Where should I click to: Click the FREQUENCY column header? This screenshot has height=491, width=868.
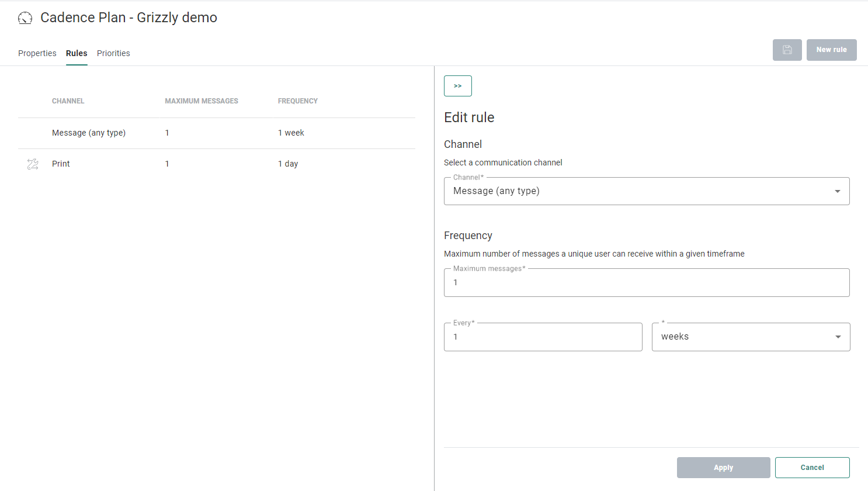[x=298, y=101]
